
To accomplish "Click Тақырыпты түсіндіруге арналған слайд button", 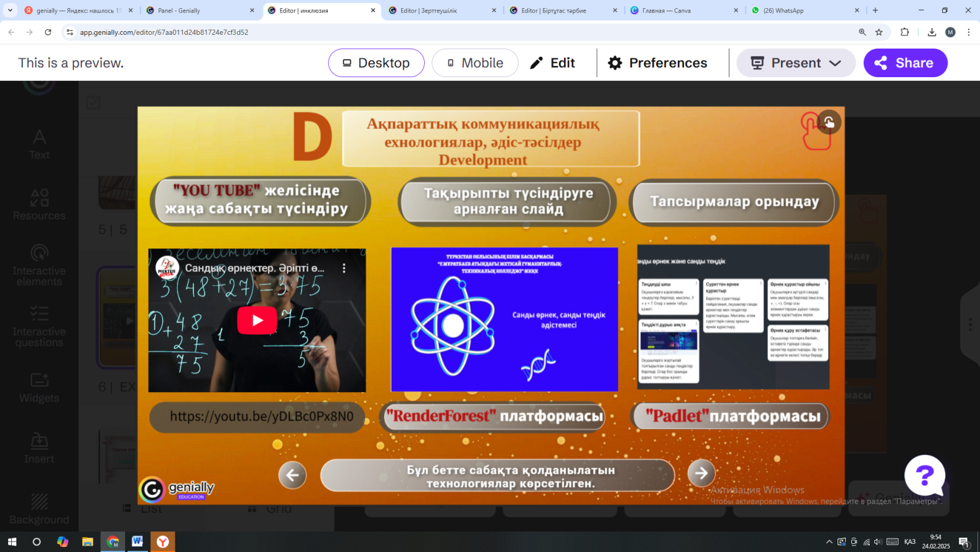I will click(x=507, y=201).
